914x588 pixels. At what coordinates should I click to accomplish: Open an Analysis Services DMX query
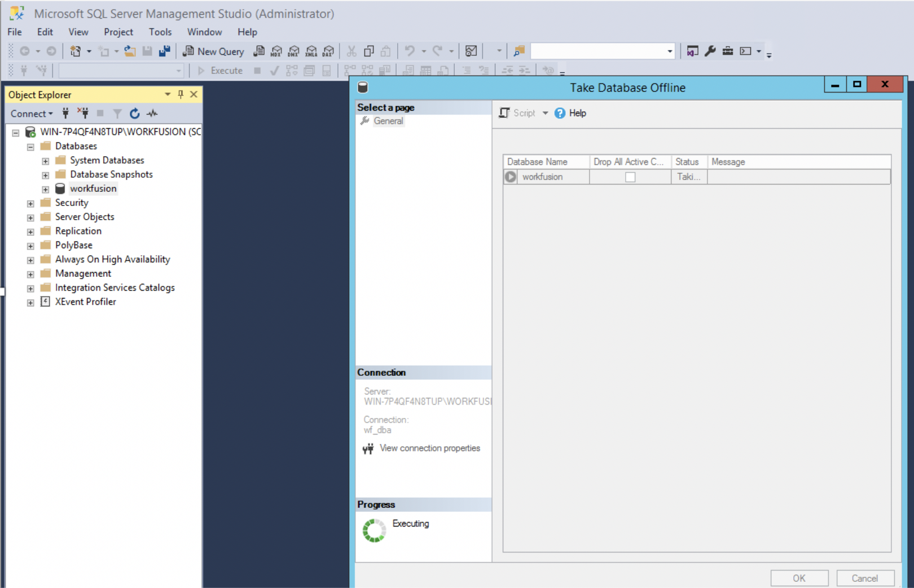294,51
